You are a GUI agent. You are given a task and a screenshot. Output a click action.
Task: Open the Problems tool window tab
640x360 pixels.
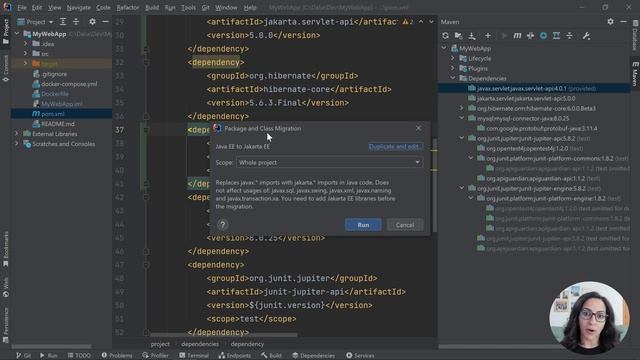pos(117,356)
